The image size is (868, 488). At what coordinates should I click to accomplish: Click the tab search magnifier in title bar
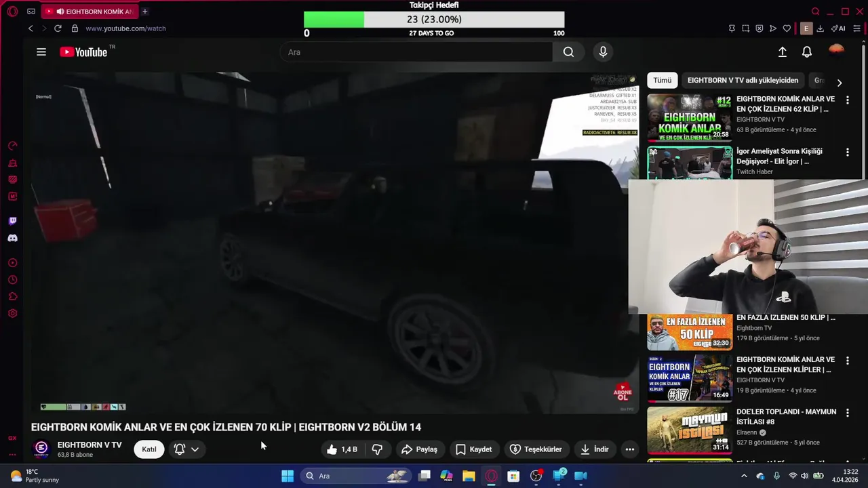[x=816, y=12]
